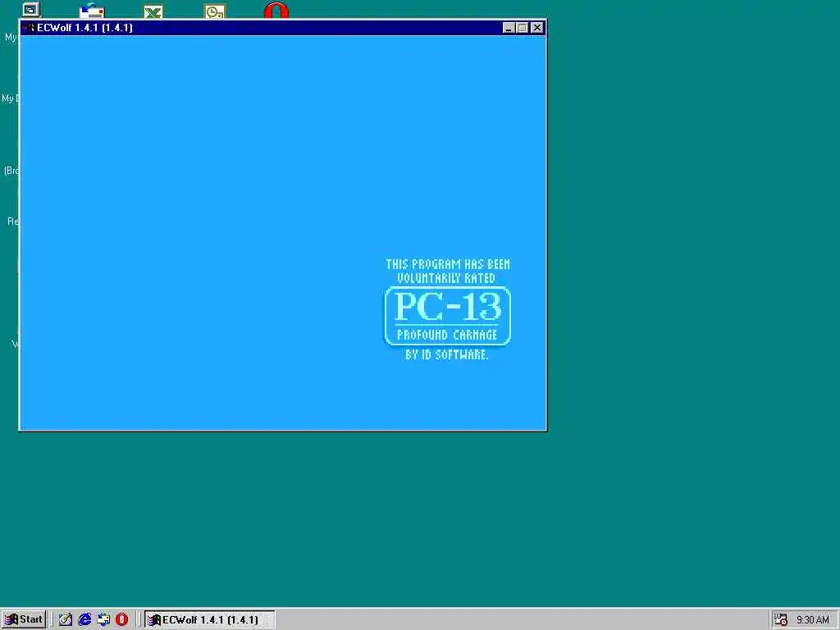Click the ECWolf 1.4.1 title bar text
The image size is (840, 630).
tap(84, 28)
